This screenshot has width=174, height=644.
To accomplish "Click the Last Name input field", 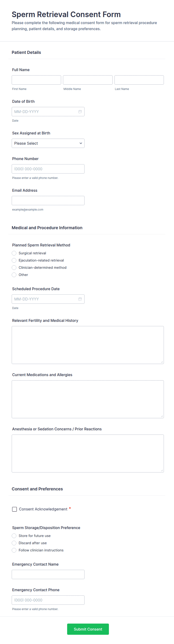I will [139, 80].
